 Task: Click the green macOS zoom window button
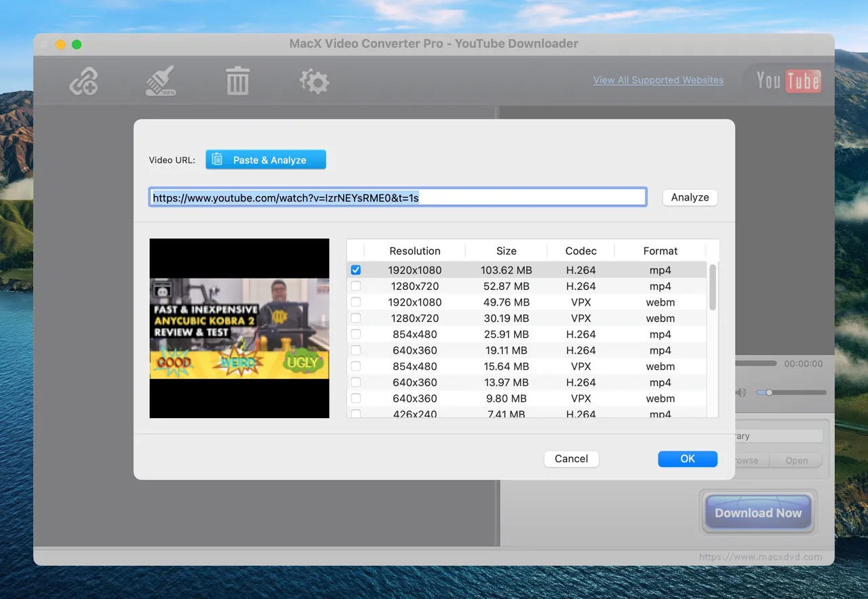pyautogui.click(x=77, y=44)
